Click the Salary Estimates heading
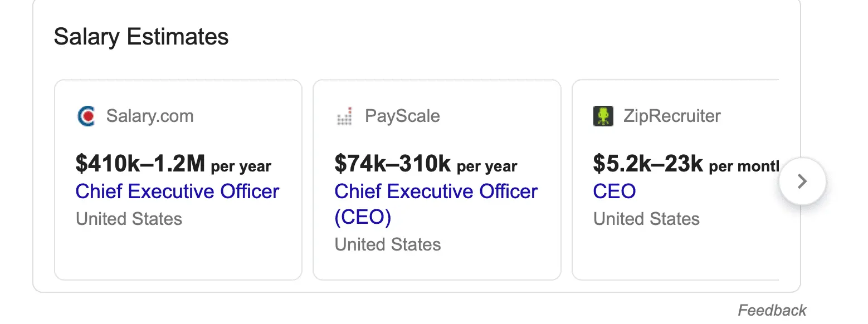 (141, 37)
